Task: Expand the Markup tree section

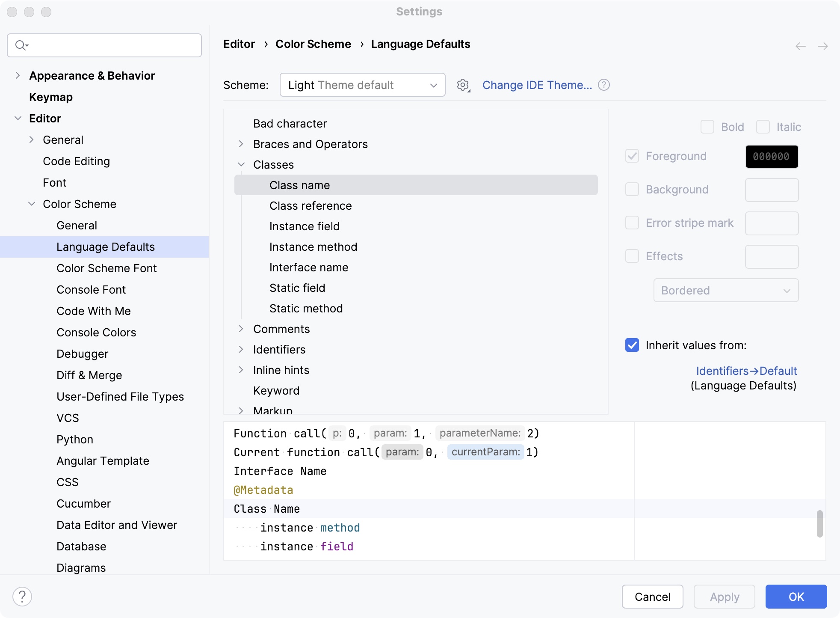Action: (242, 410)
